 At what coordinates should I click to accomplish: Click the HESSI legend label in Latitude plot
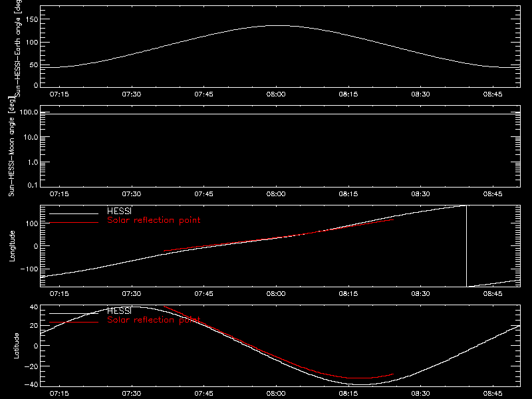click(119, 311)
